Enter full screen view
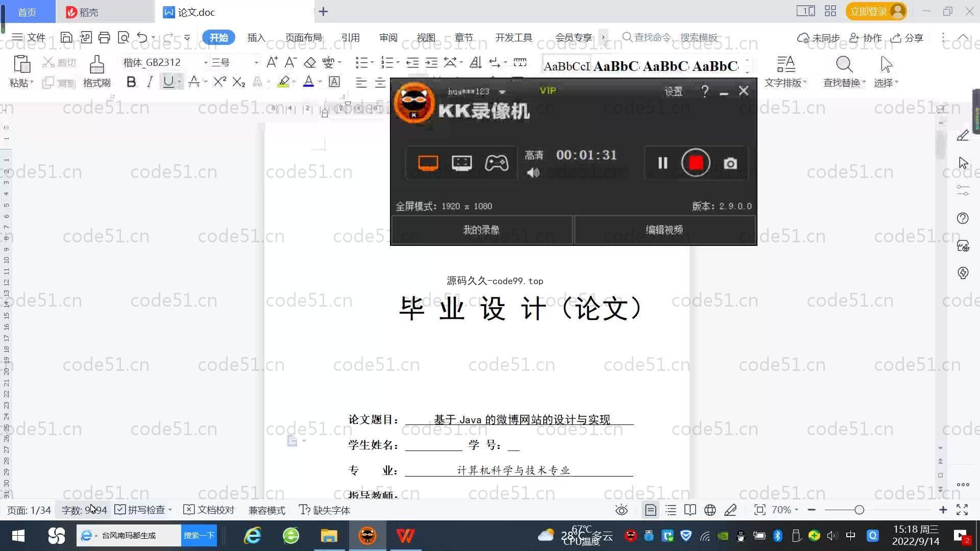 pos(962,510)
